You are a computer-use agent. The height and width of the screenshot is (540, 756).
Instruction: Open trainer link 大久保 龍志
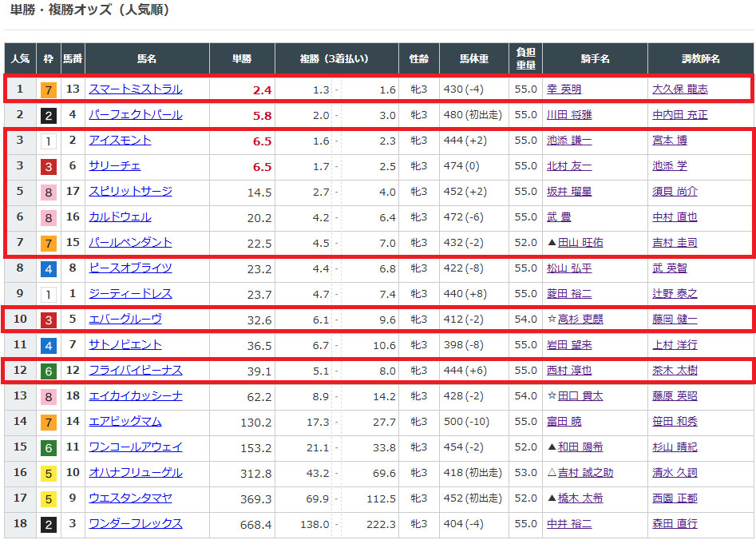click(x=679, y=89)
